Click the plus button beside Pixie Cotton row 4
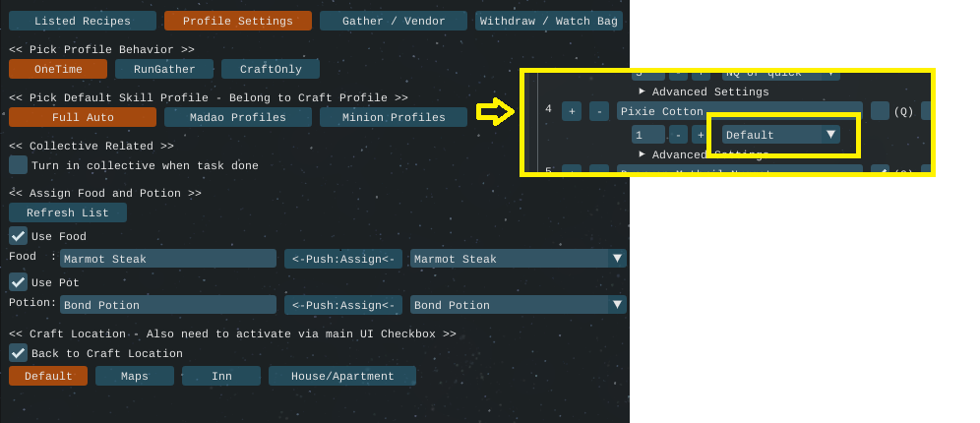Screen dimensions: 980x423 tap(572, 111)
